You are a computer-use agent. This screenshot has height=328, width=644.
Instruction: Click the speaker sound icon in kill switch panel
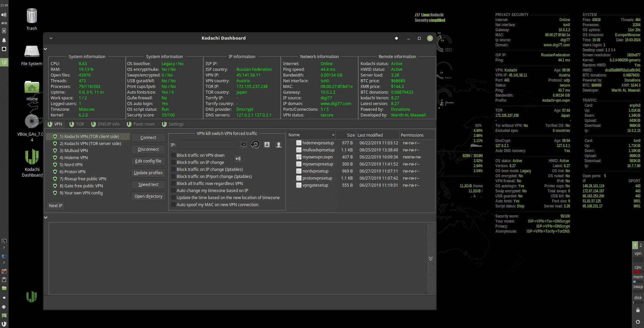click(238, 159)
